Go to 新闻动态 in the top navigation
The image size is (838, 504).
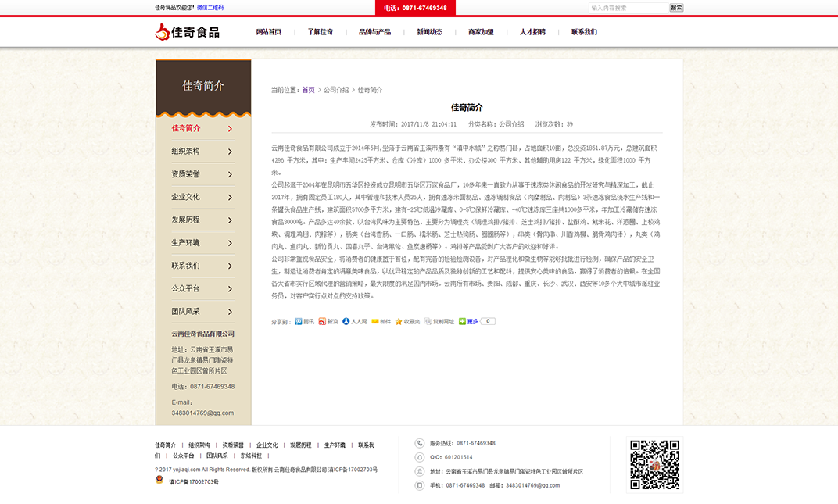click(x=429, y=32)
